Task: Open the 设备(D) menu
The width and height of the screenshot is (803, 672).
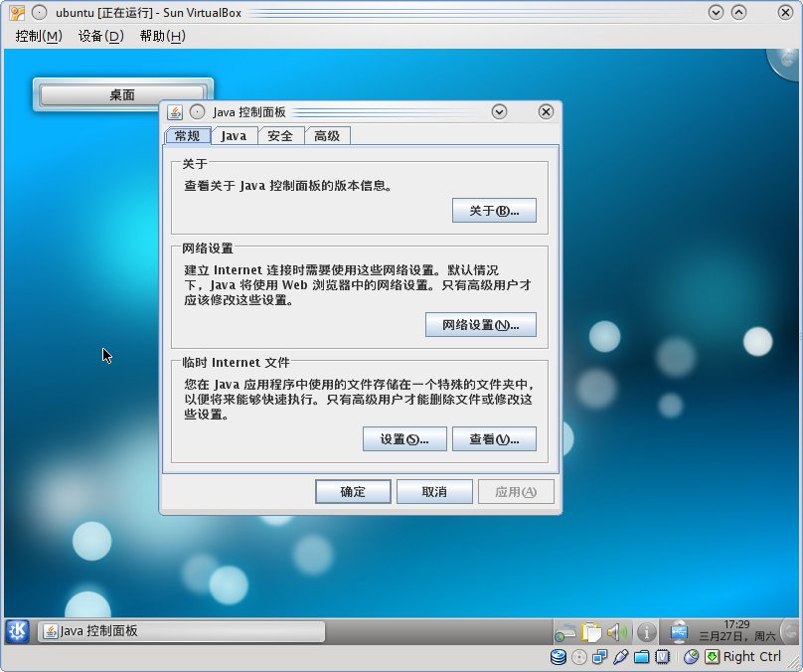Action: [101, 37]
